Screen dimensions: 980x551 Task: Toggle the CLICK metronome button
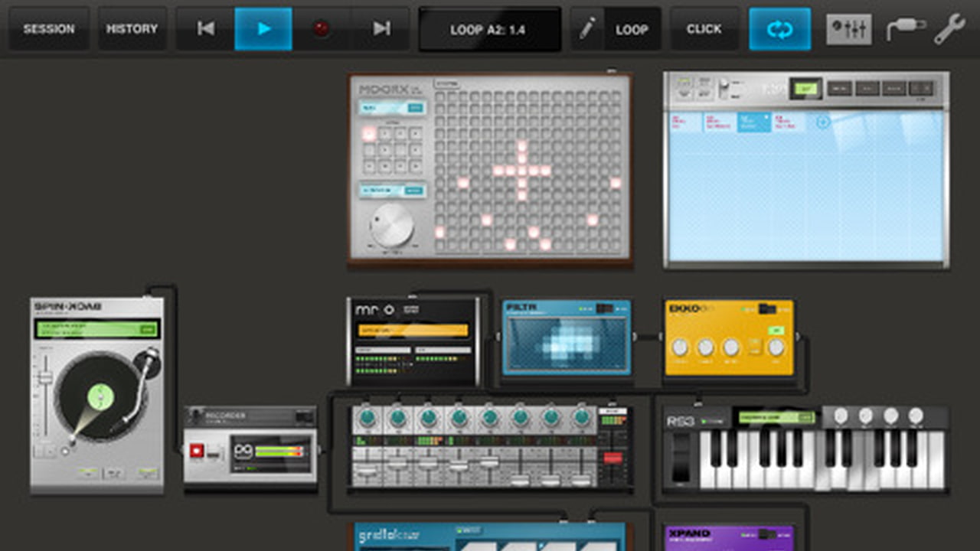coord(704,29)
